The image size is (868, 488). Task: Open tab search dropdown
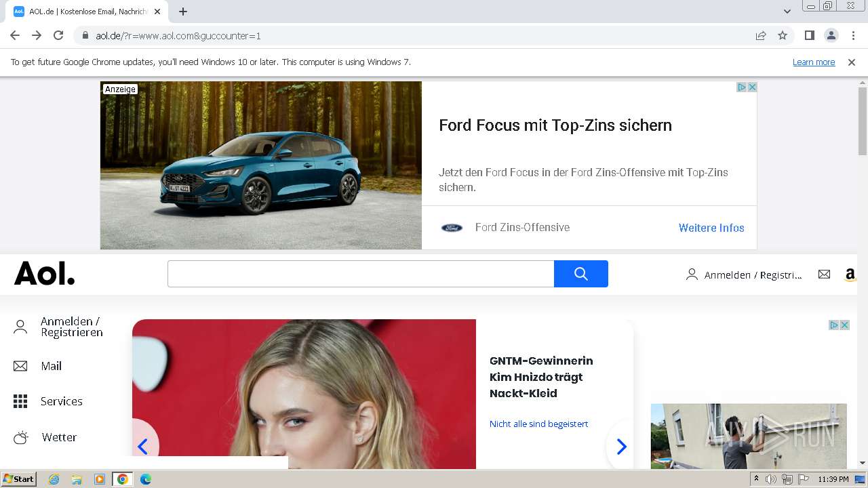coord(787,12)
